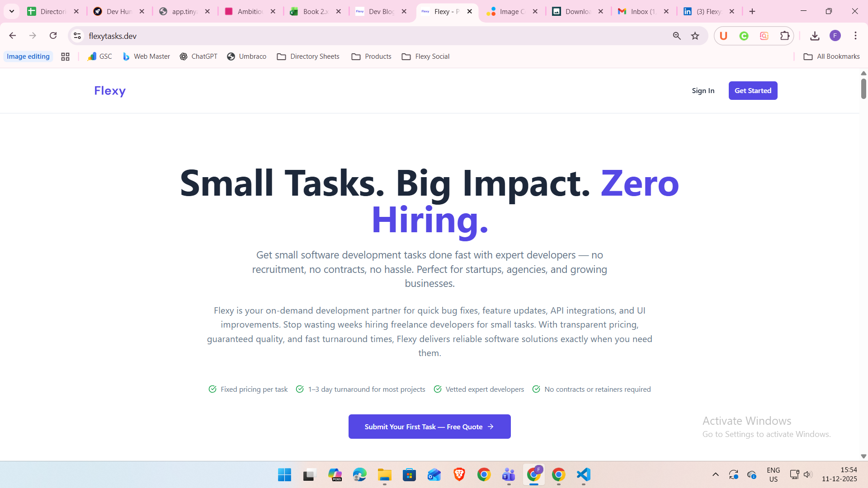Open Microsoft Teams from the taskbar
The image size is (868, 488).
(x=509, y=475)
